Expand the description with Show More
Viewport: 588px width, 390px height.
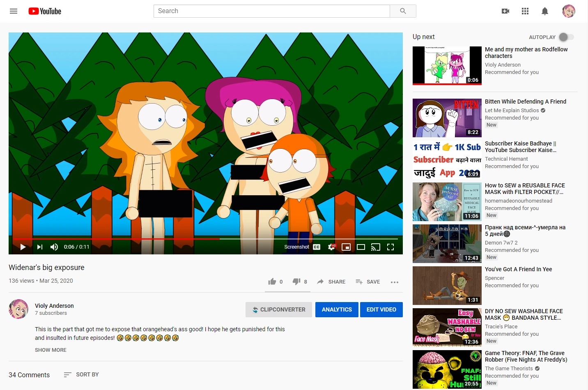pyautogui.click(x=51, y=350)
